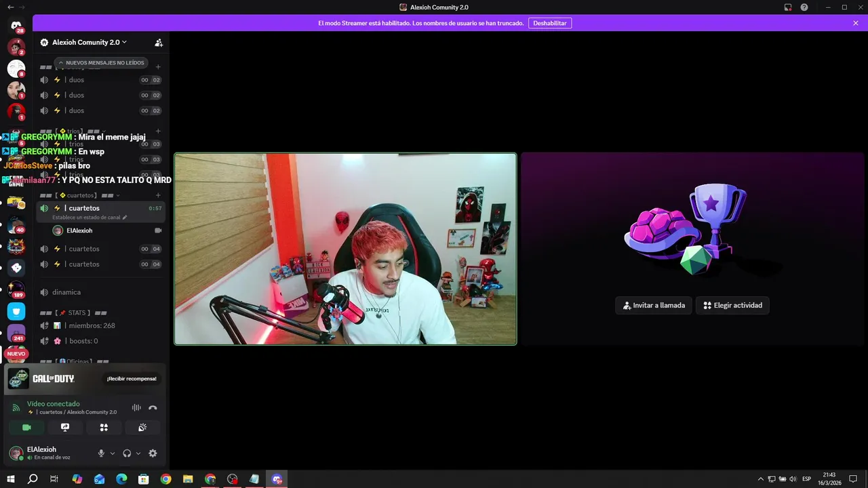Collapse the STATS category

click(x=73, y=312)
